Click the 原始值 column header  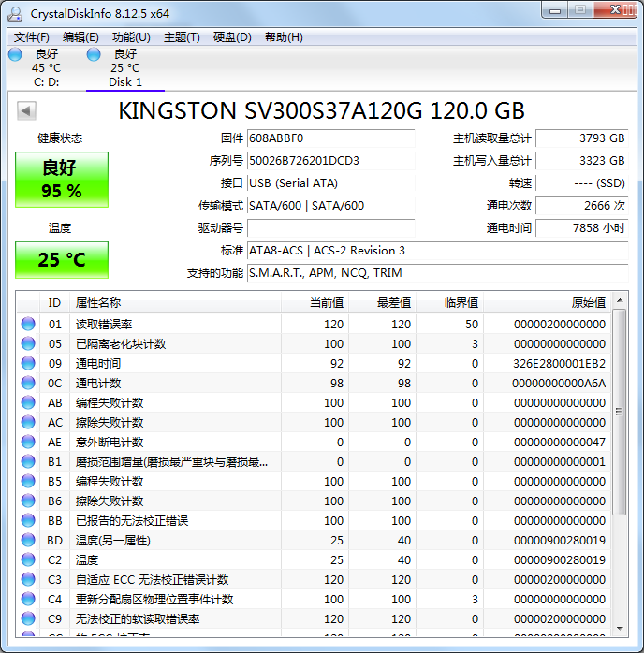pyautogui.click(x=548, y=303)
